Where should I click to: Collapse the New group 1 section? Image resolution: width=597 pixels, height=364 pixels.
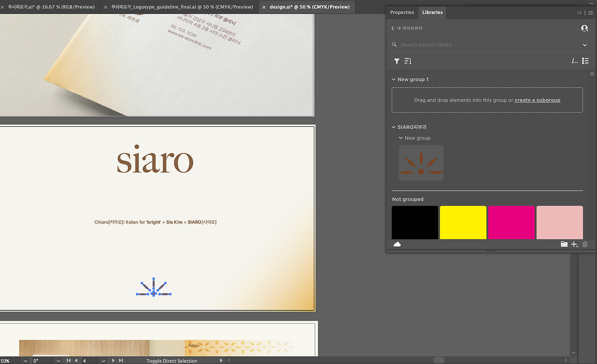pyautogui.click(x=394, y=79)
